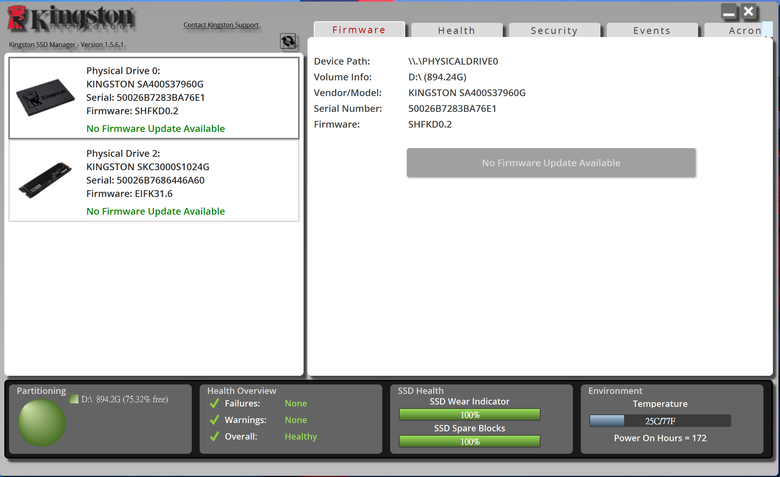This screenshot has height=477, width=780.
Task: Click the Failures None value
Action: 295,403
